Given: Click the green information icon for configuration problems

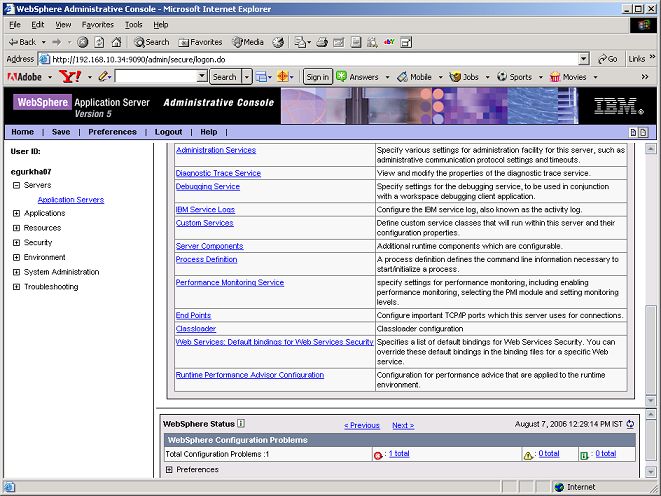Looking at the screenshot, I should click(584, 455).
